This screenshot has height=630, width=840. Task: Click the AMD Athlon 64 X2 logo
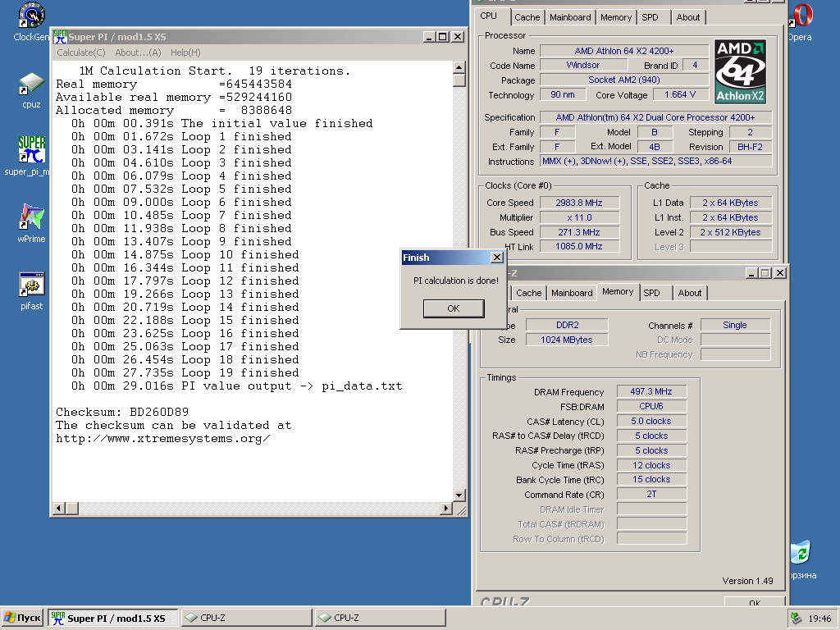tap(741, 71)
